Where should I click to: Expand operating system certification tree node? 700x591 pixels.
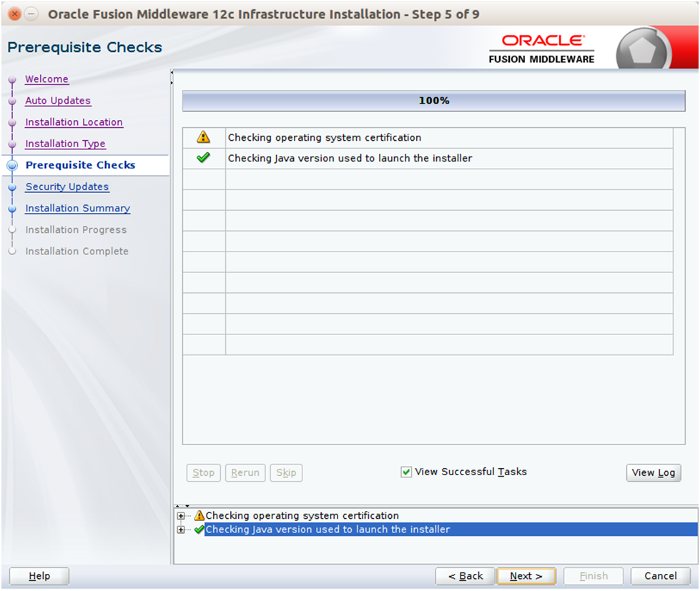[x=181, y=516]
